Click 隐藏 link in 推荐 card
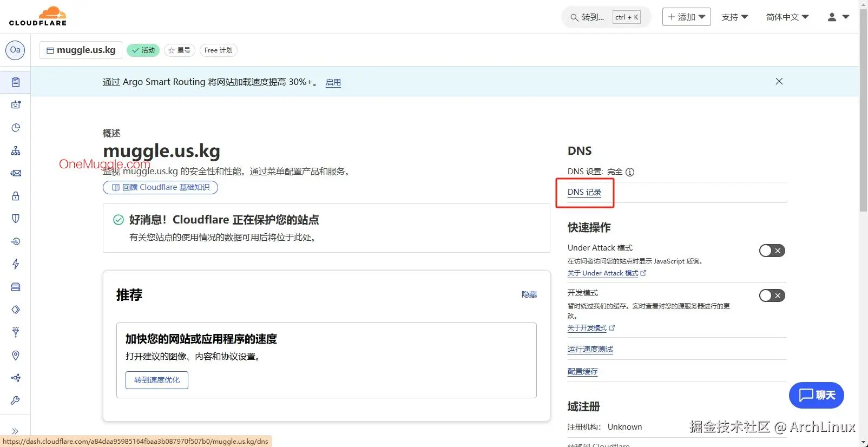This screenshot has width=868, height=447. [529, 294]
